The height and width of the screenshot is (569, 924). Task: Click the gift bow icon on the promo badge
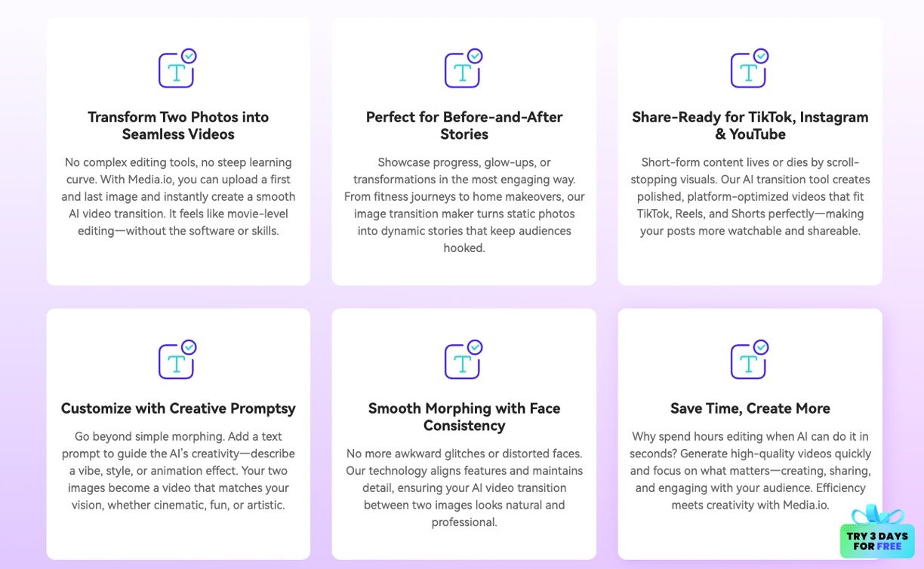(877, 515)
